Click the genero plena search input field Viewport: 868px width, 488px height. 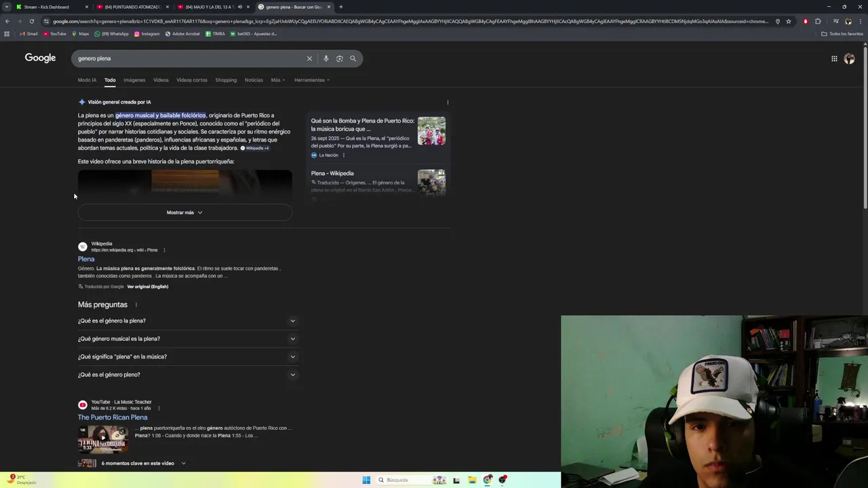click(x=190, y=58)
